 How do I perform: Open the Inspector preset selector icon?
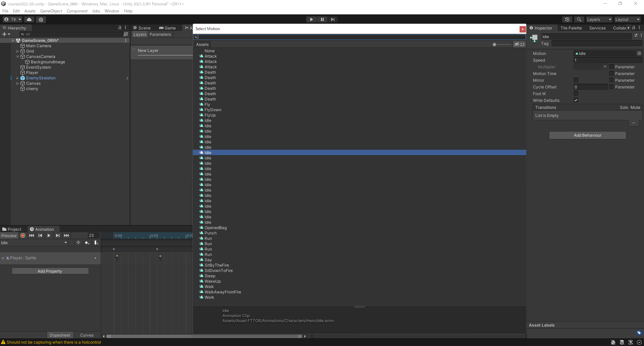pyautogui.click(x=636, y=35)
